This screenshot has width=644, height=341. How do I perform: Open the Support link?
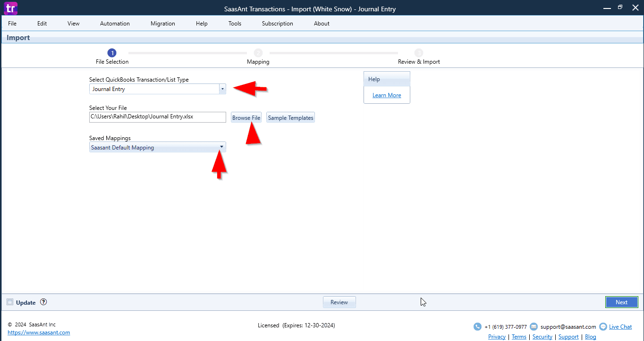(x=568, y=337)
